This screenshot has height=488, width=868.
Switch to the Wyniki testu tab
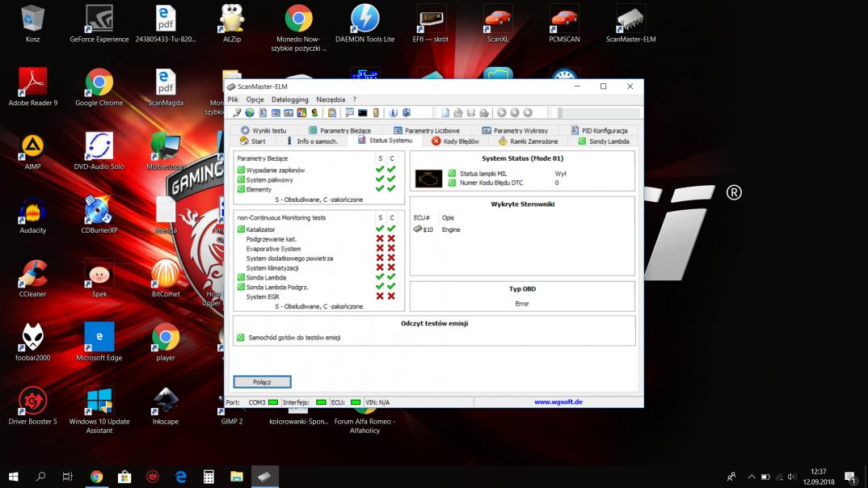click(263, 131)
